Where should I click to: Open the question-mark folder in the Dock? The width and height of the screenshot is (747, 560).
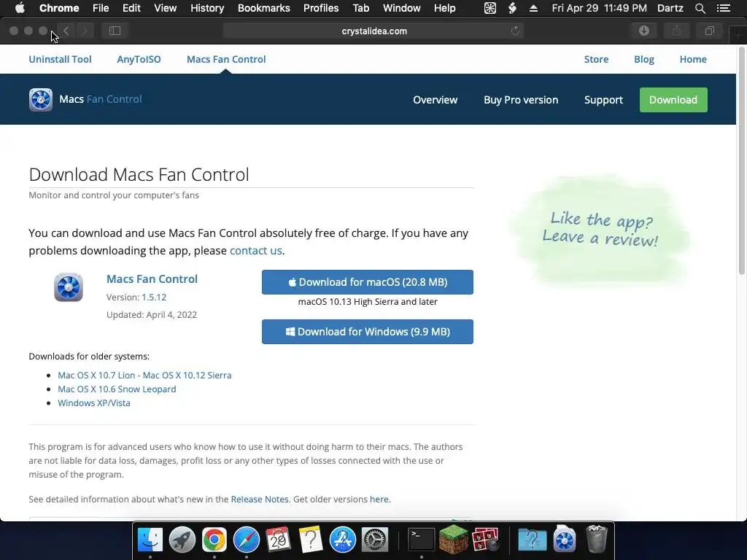[x=532, y=540]
